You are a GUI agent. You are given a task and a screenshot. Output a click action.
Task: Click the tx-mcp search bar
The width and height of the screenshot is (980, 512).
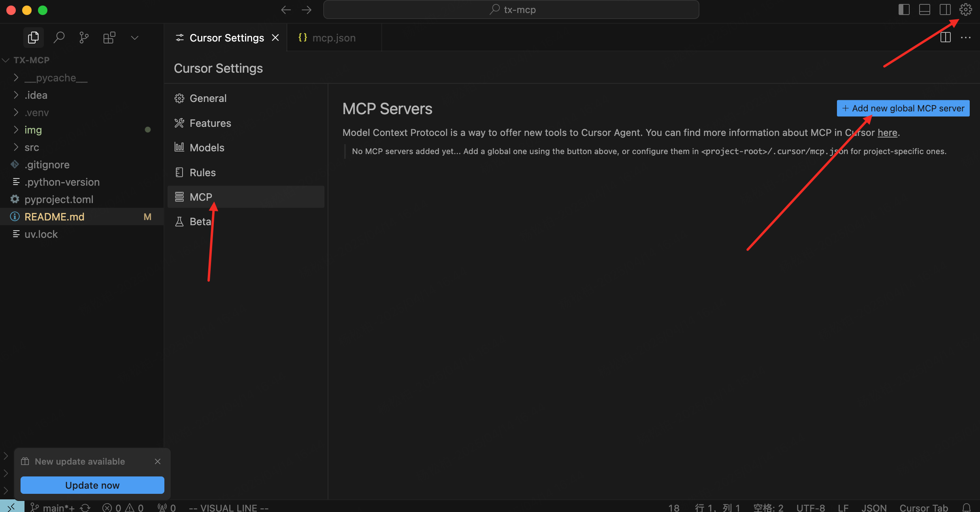pos(511,9)
